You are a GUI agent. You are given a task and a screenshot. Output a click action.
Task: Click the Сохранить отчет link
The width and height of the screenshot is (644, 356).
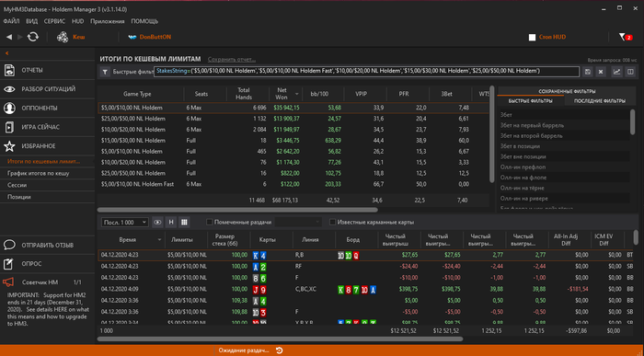click(x=232, y=59)
